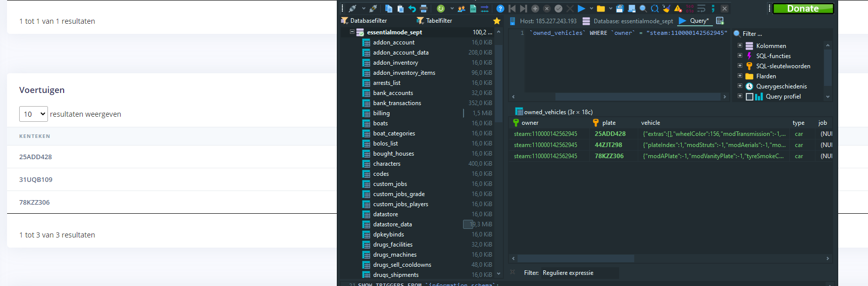
Task: Click the magnifier find text icon
Action: tap(643, 9)
